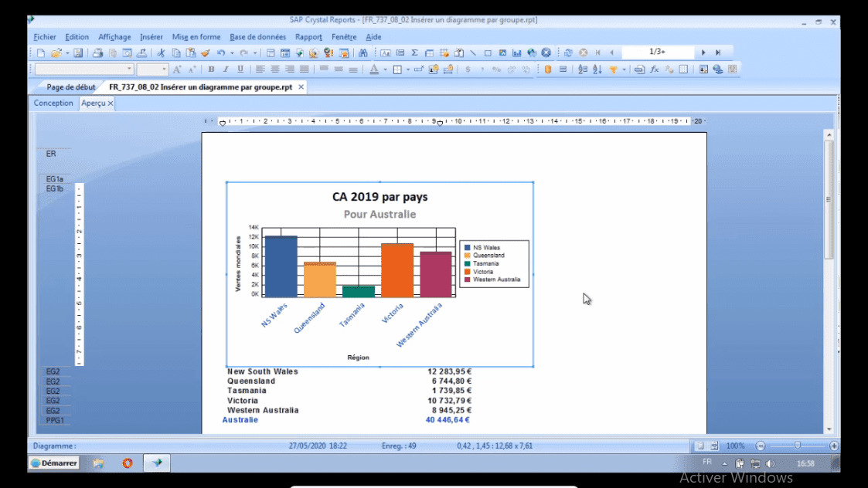Click the Démarrer start button
Screen dimensions: 868x488
(x=54, y=463)
